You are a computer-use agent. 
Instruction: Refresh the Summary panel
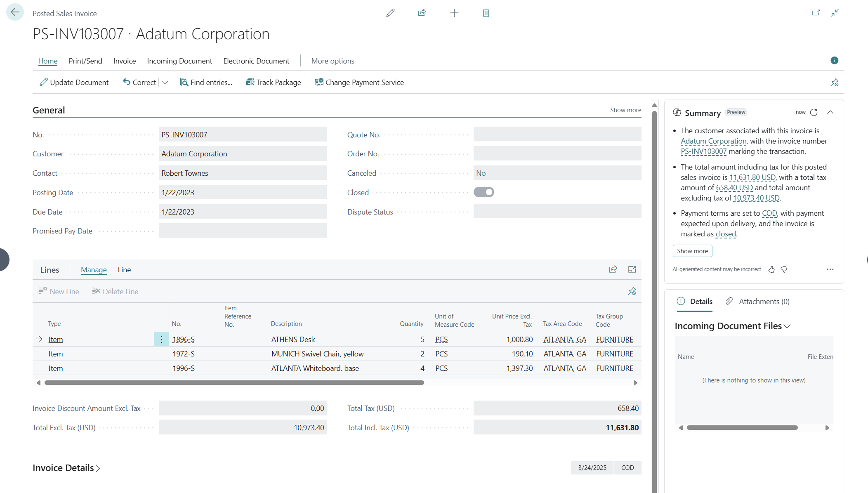(x=814, y=112)
